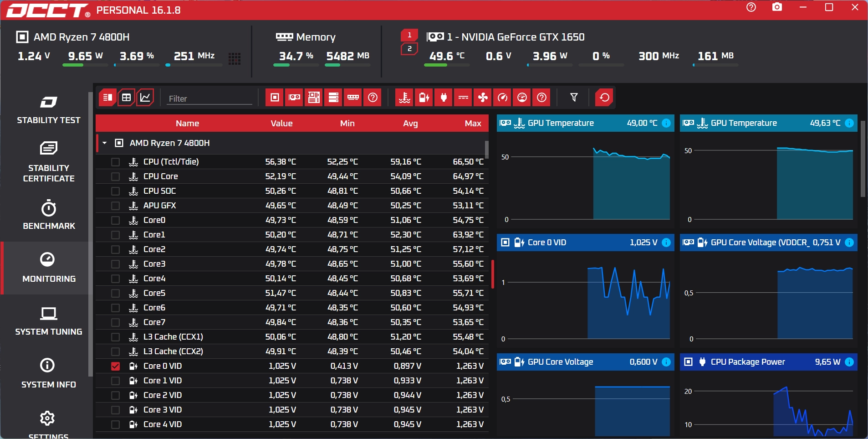The height and width of the screenshot is (439, 868).
Task: Open CPU core grid view in header
Action: pyautogui.click(x=235, y=58)
